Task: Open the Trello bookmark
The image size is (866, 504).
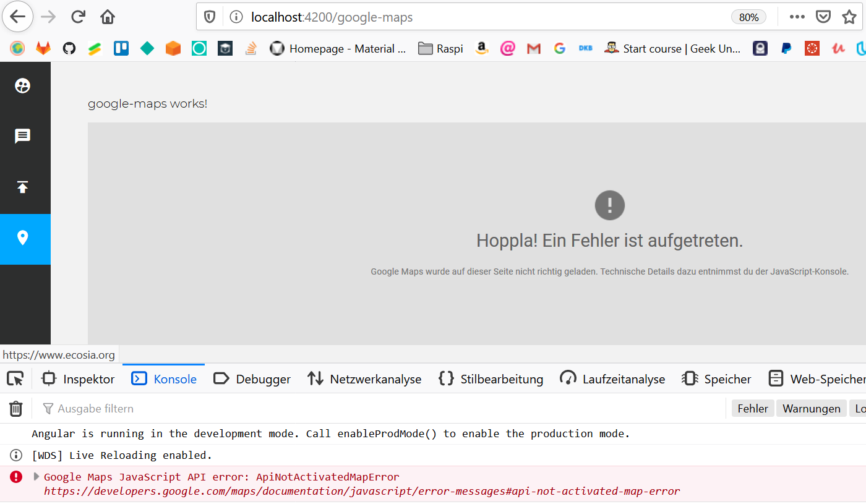Action: pyautogui.click(x=121, y=48)
